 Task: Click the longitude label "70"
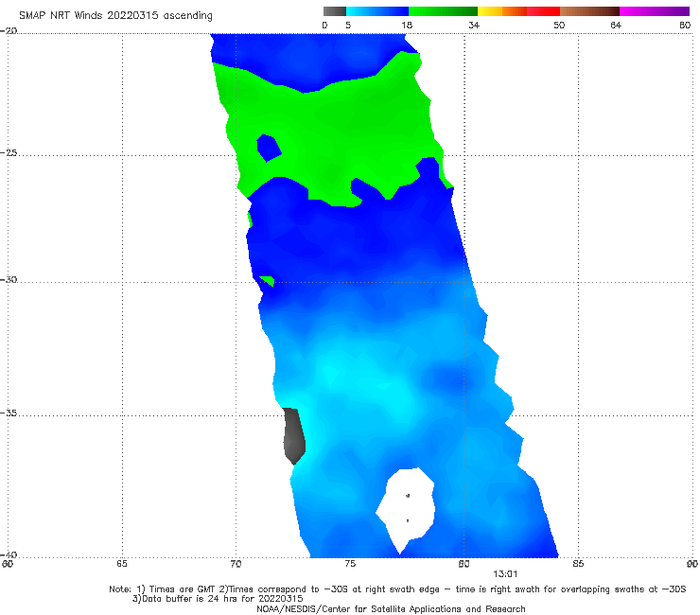point(236,564)
